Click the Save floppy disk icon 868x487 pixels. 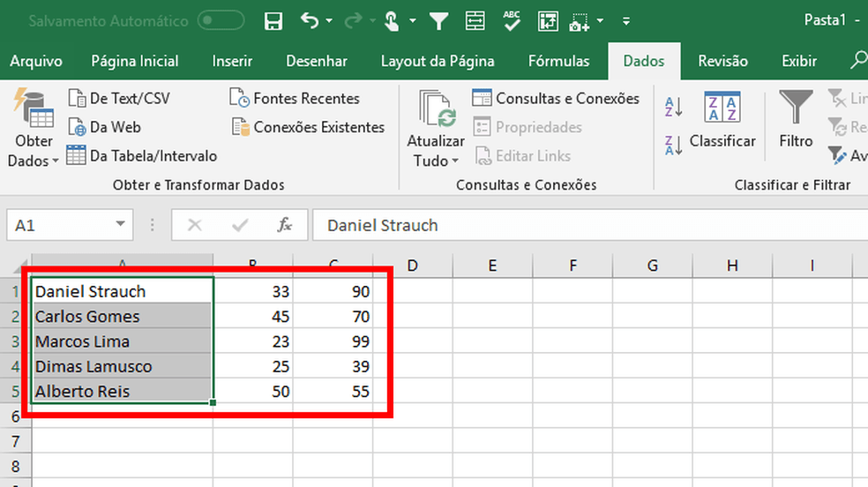click(x=273, y=20)
